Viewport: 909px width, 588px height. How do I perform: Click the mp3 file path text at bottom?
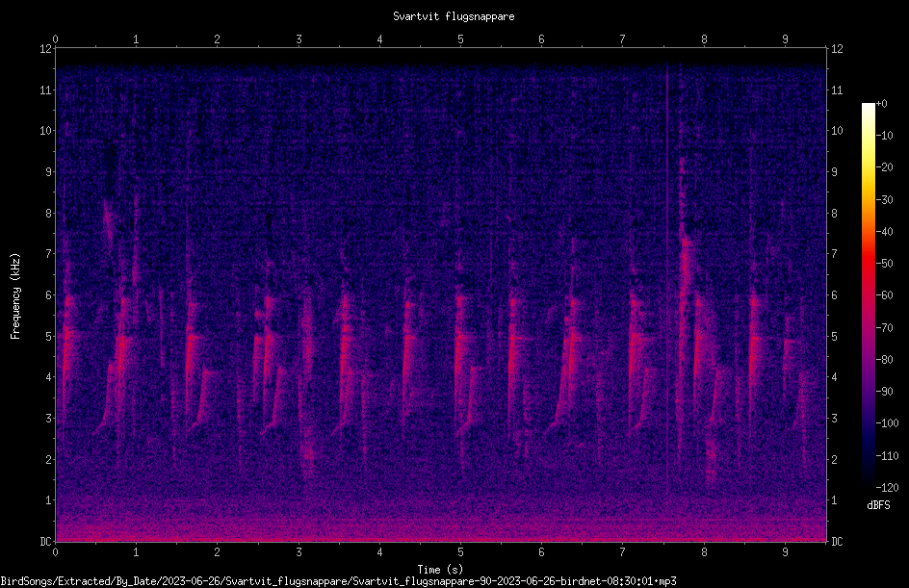(338, 581)
